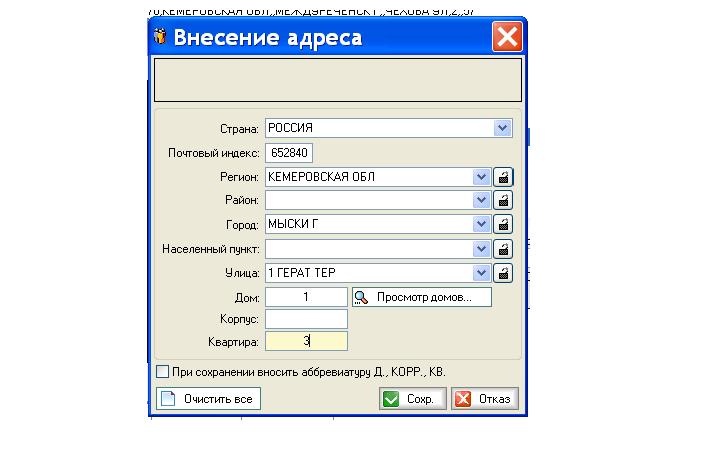The height and width of the screenshot is (450, 720).
Task: Expand the Улица dropdown list
Action: [x=482, y=273]
